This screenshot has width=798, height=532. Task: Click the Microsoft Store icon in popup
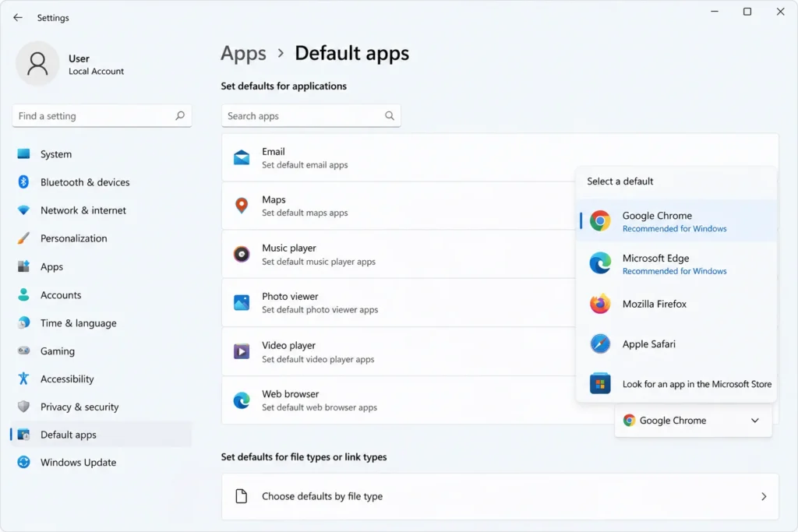coord(600,383)
